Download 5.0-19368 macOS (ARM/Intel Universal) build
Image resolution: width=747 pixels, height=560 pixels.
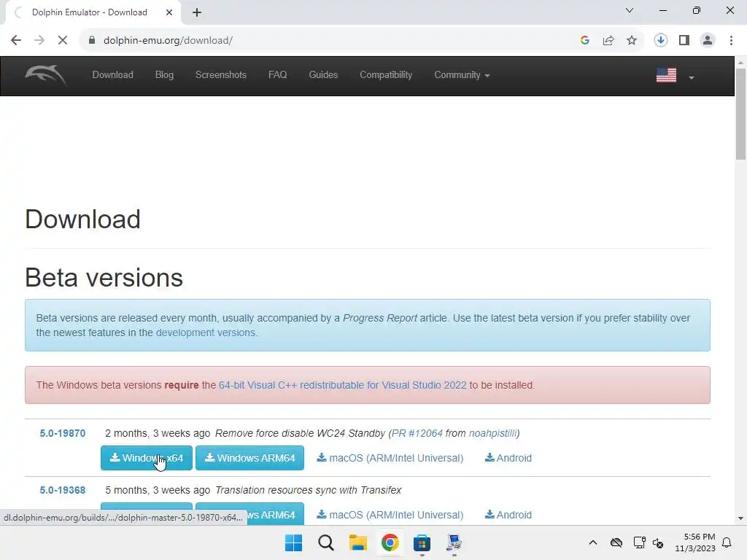pos(390,515)
